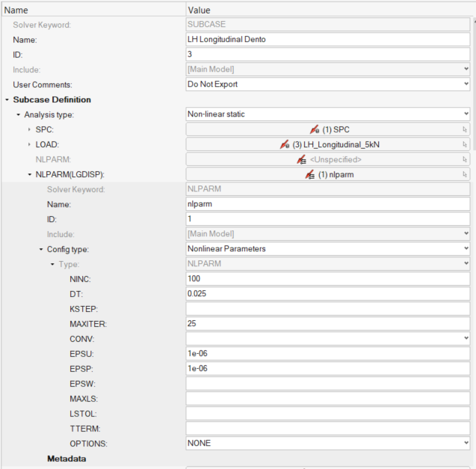This screenshot has width=476, height=469.
Task: Click the DT field showing 0.025
Action: [328, 294]
